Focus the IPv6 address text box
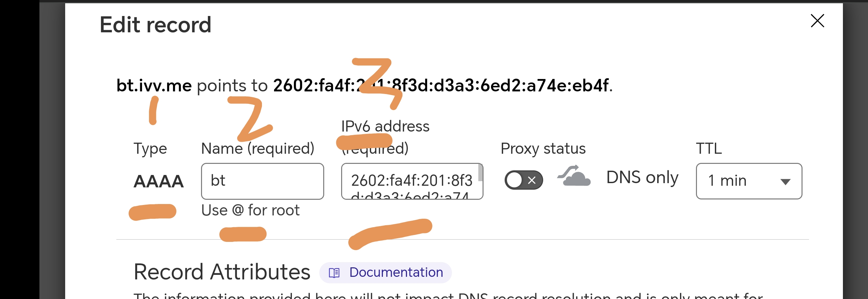This screenshot has height=299, width=868. (410, 181)
